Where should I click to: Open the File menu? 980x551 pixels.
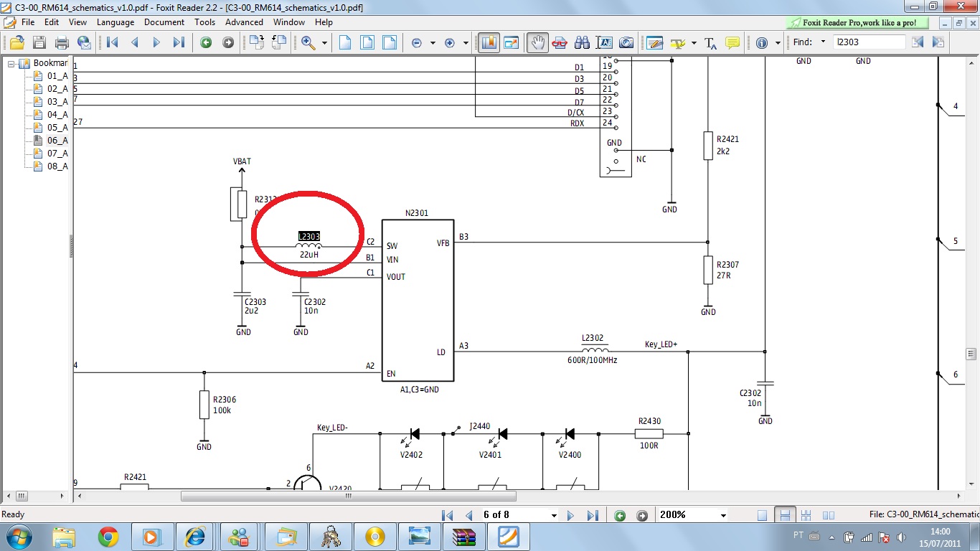pyautogui.click(x=28, y=22)
